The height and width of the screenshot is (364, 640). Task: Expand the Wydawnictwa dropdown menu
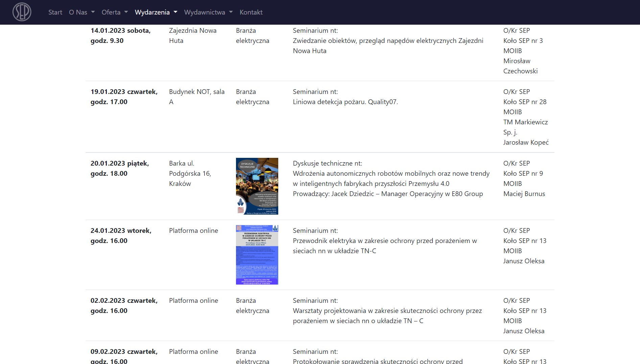pos(208,12)
